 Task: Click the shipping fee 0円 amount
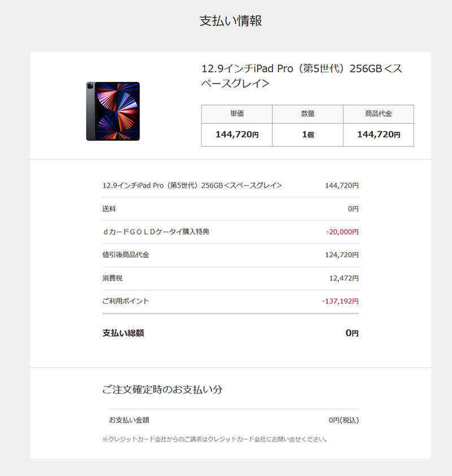click(353, 209)
